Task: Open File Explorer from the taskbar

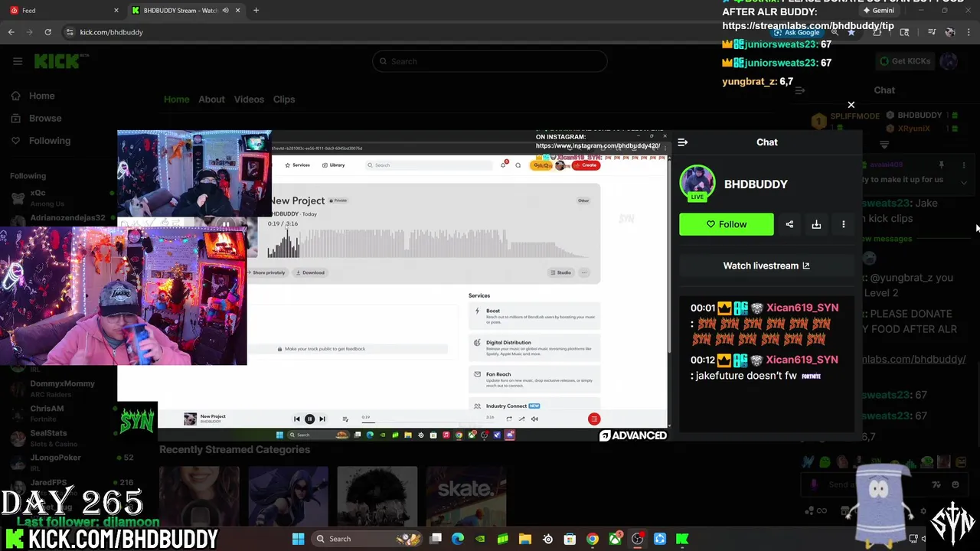Action: (525, 539)
